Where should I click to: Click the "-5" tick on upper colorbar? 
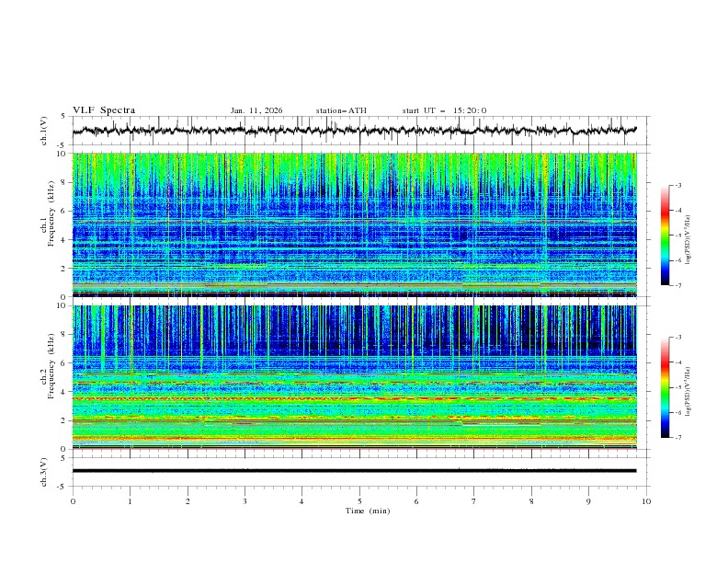(x=678, y=236)
